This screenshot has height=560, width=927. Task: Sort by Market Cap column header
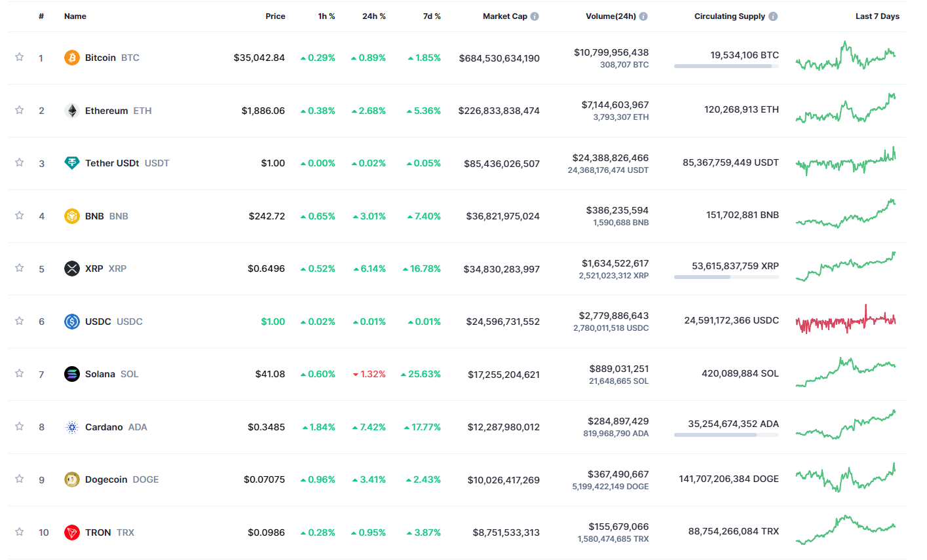pyautogui.click(x=505, y=16)
